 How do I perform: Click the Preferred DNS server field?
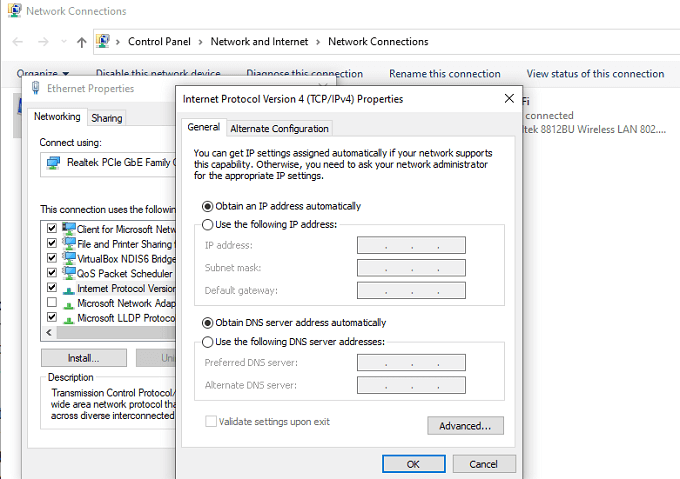(411, 362)
